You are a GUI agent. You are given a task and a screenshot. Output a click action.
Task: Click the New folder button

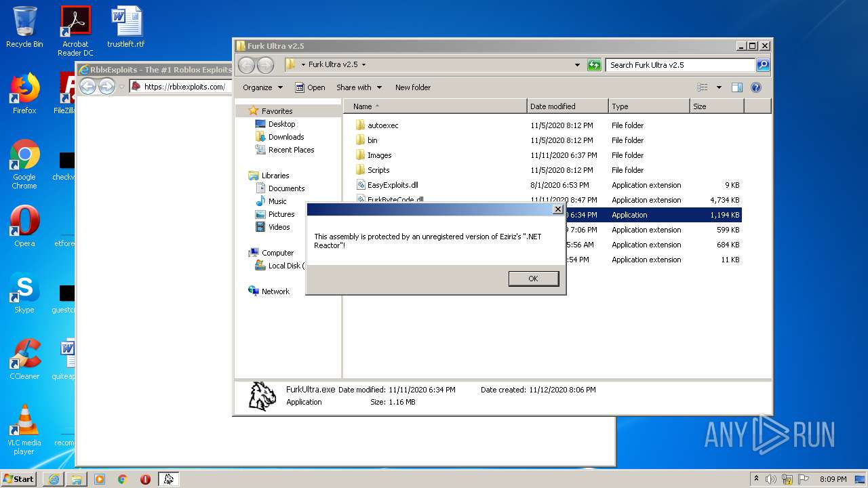413,87
